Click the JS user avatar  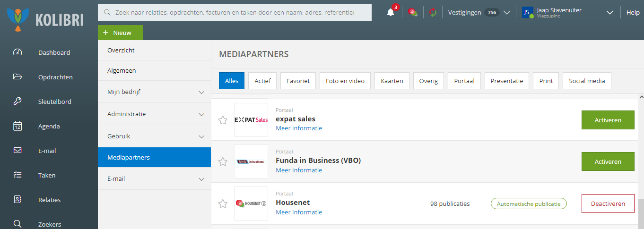[x=527, y=12]
